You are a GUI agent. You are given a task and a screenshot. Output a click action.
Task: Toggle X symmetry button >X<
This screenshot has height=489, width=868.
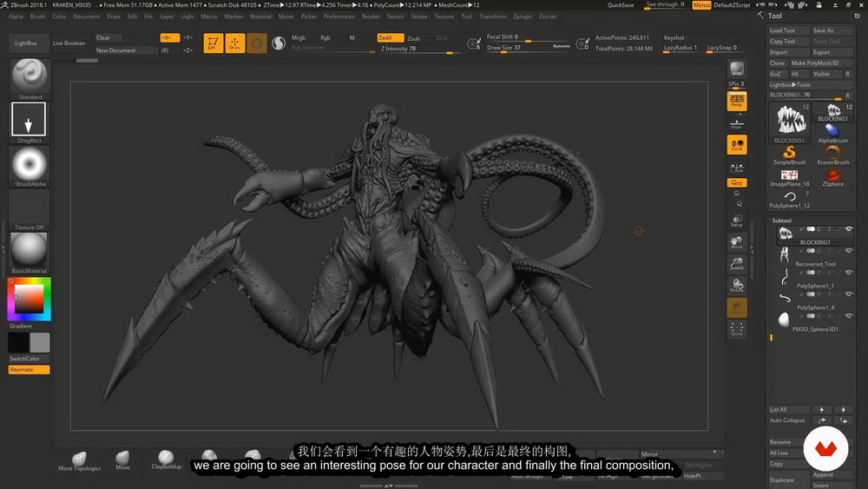[x=169, y=37]
